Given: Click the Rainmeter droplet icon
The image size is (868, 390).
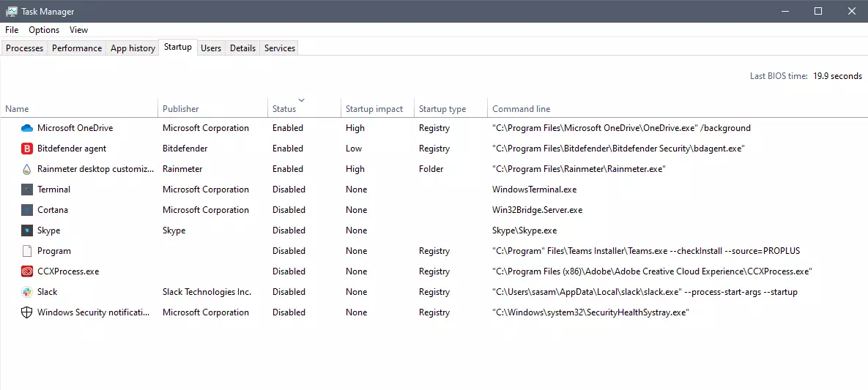Looking at the screenshot, I should [27, 169].
